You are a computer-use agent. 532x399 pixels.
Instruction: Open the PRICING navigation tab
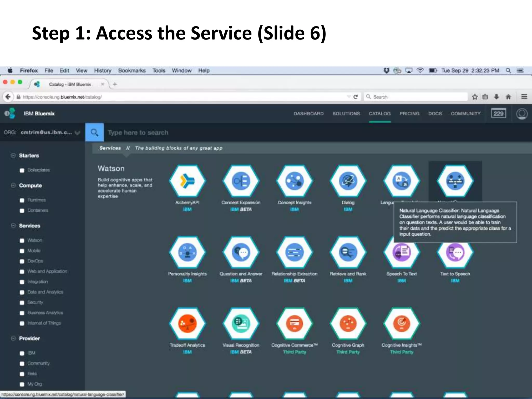point(409,114)
